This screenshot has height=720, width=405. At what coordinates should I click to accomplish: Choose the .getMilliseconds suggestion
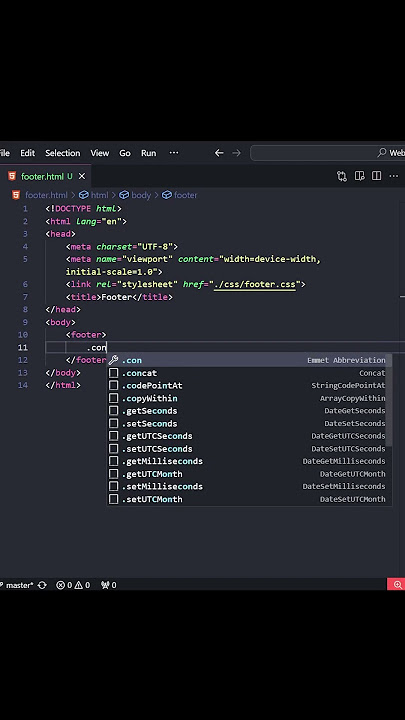coord(249,461)
